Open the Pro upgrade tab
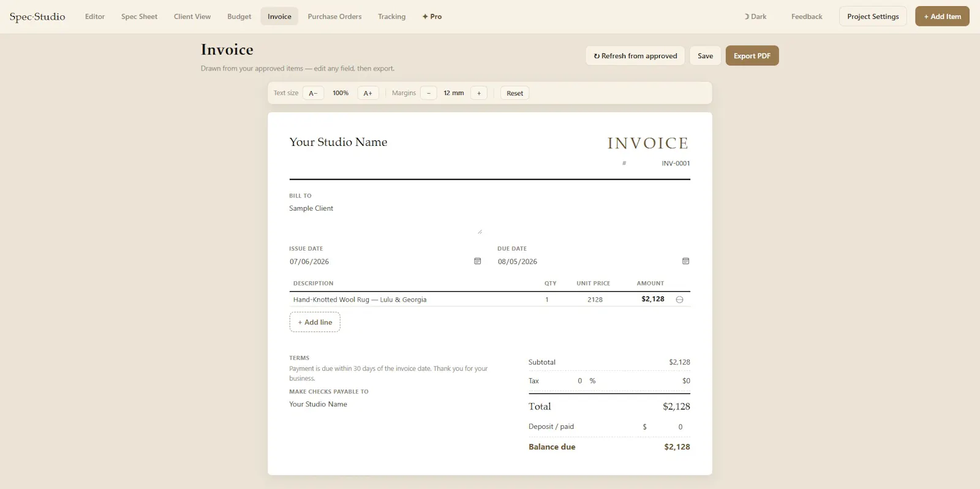 click(432, 17)
